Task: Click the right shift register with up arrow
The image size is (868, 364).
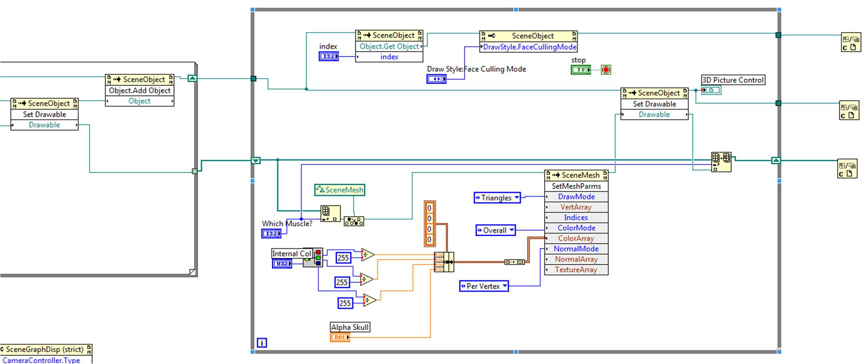Action: click(776, 161)
